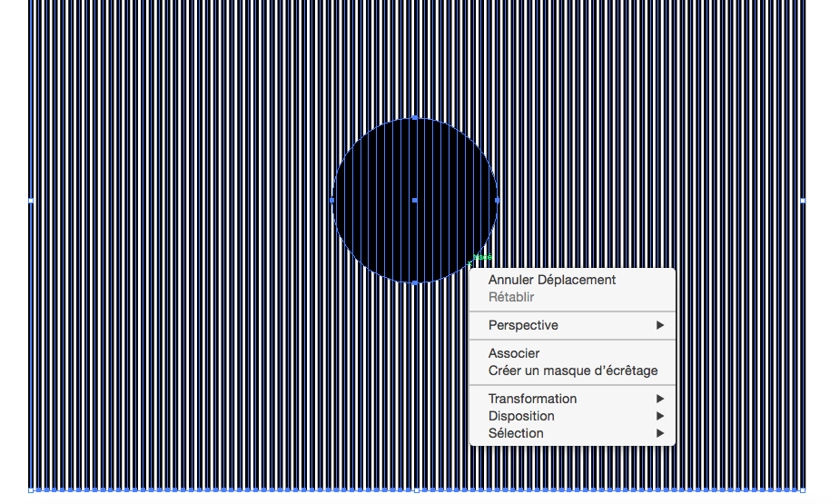This screenshot has width=840, height=504.
Task: Click the center point of the black circle
Action: pyautogui.click(x=415, y=200)
